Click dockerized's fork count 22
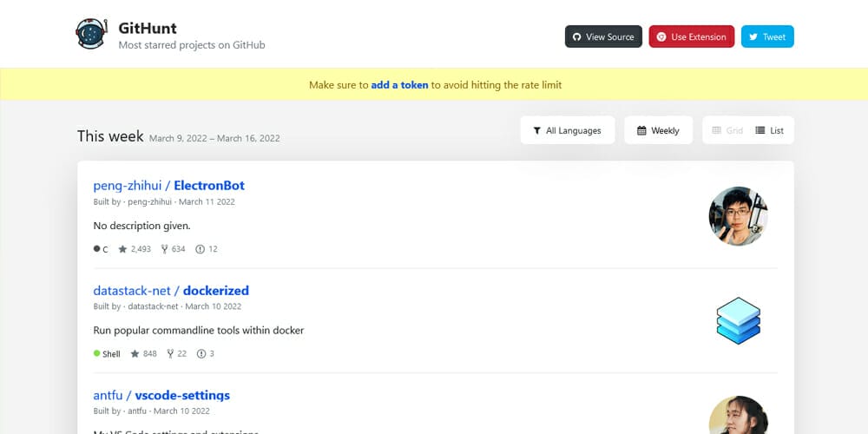This screenshot has width=868, height=434. pos(176,354)
